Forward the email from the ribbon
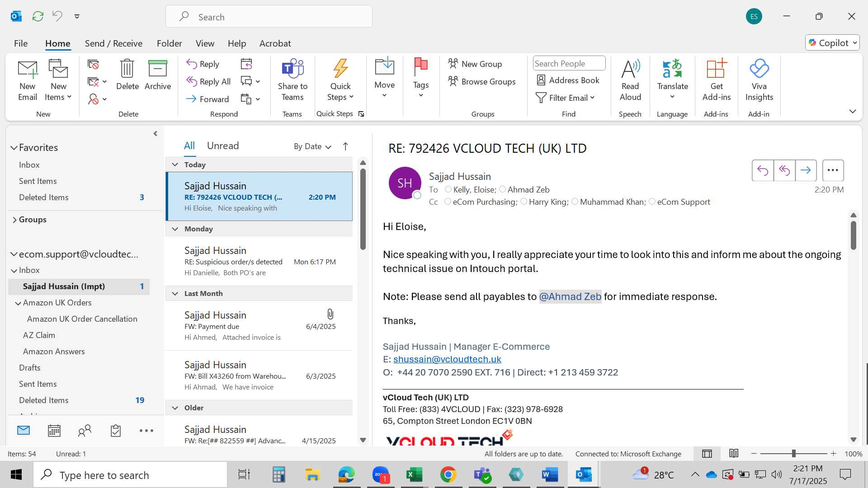 208,99
